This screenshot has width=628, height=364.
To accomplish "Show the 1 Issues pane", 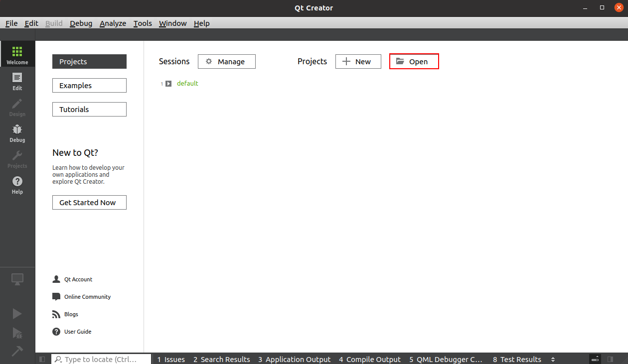I will point(171,359).
